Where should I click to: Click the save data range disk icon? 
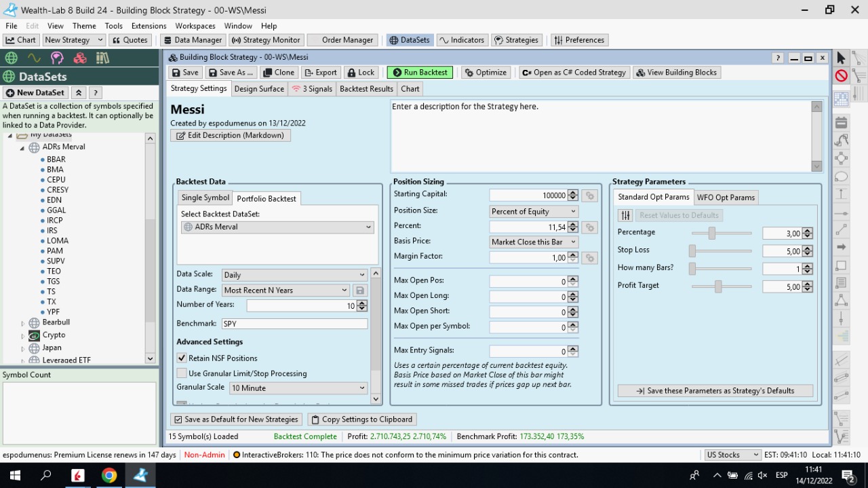coord(360,290)
